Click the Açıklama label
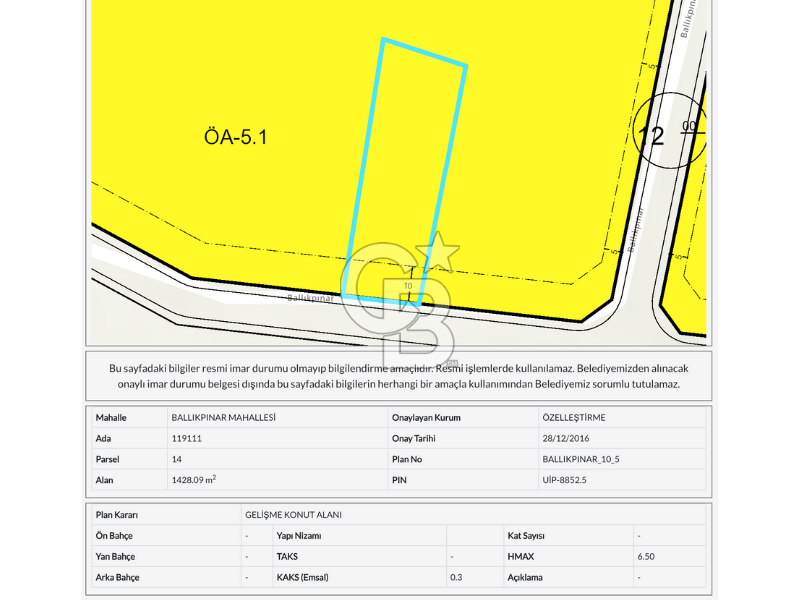This screenshot has width=800, height=600. click(x=525, y=578)
